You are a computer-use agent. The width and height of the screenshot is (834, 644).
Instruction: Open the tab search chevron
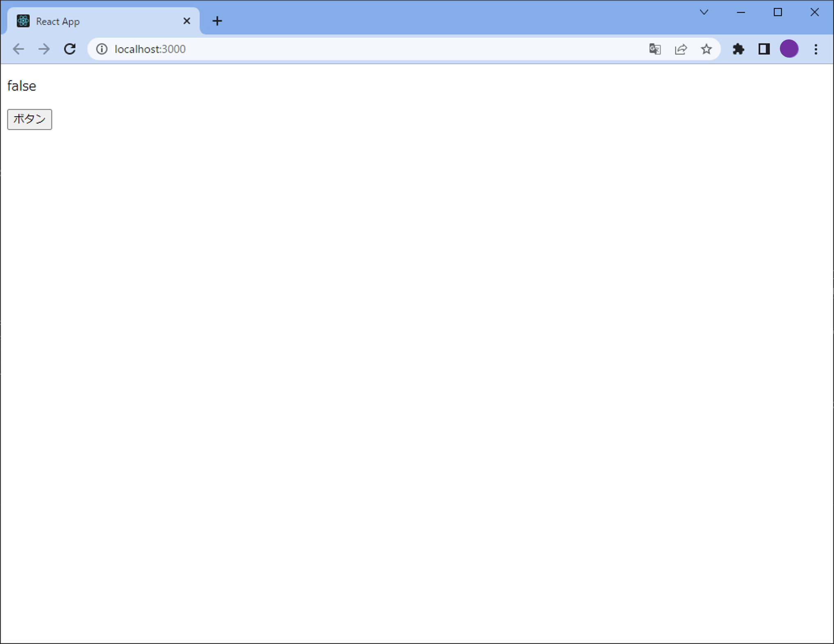pos(704,12)
